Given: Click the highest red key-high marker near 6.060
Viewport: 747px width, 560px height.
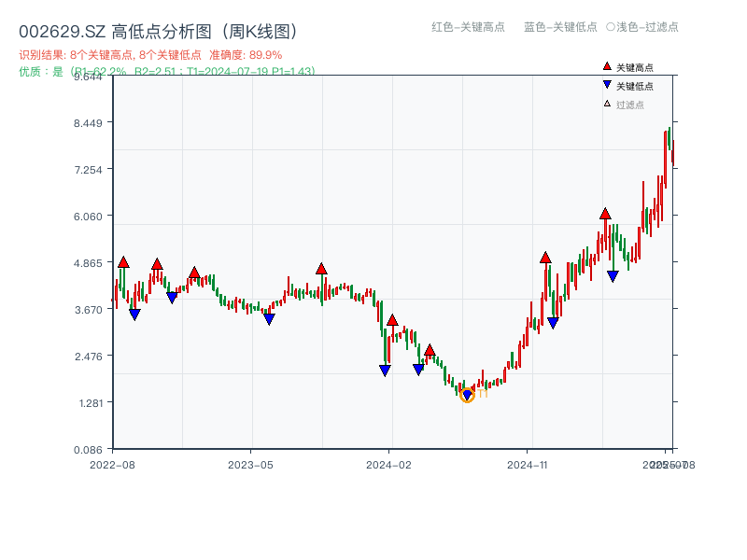Looking at the screenshot, I should tap(605, 214).
